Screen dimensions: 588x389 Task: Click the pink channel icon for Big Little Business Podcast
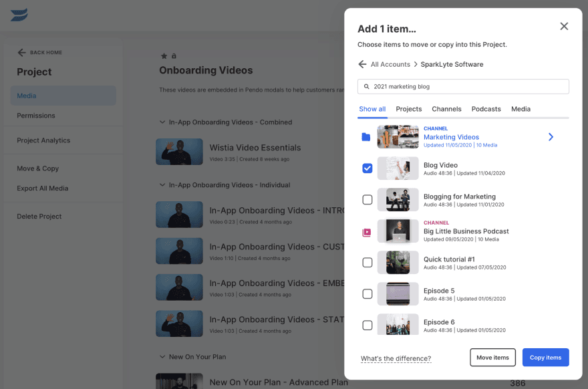click(x=366, y=233)
